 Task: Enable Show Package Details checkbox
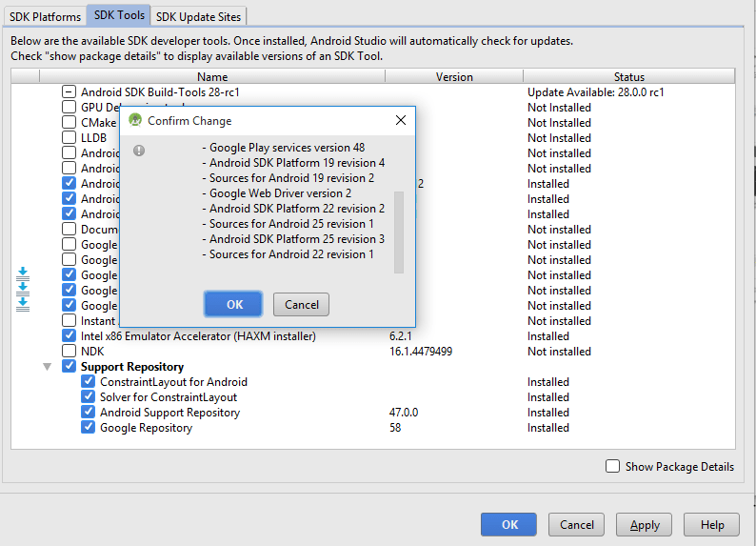coord(613,466)
